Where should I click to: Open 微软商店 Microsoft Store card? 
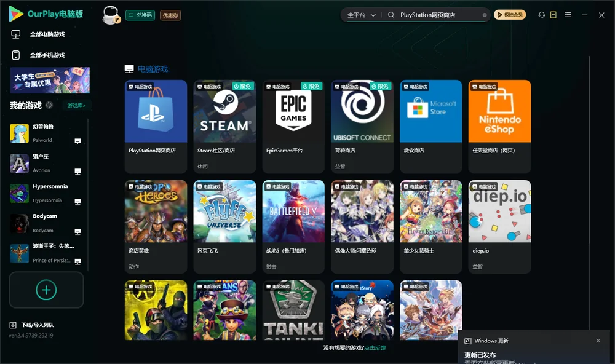coord(430,126)
